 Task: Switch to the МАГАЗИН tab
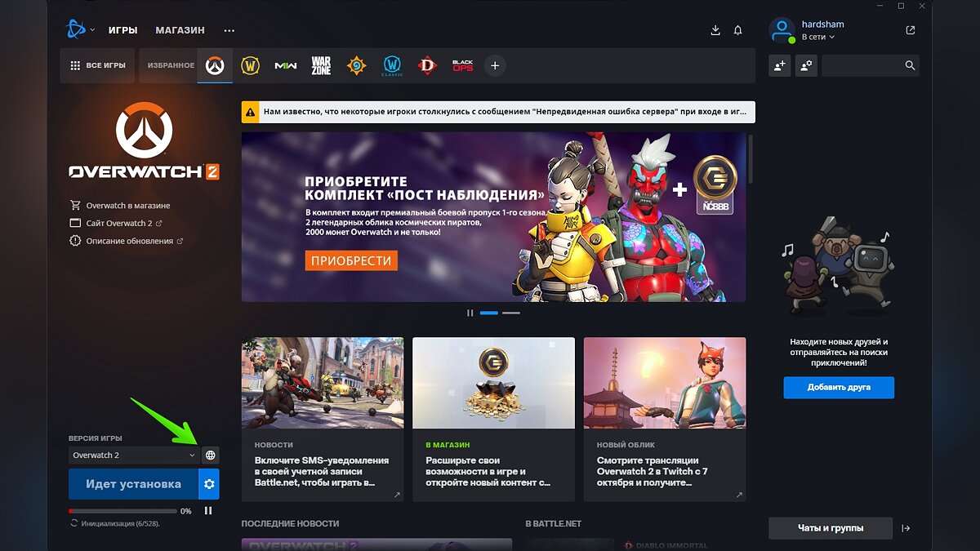[x=180, y=30]
